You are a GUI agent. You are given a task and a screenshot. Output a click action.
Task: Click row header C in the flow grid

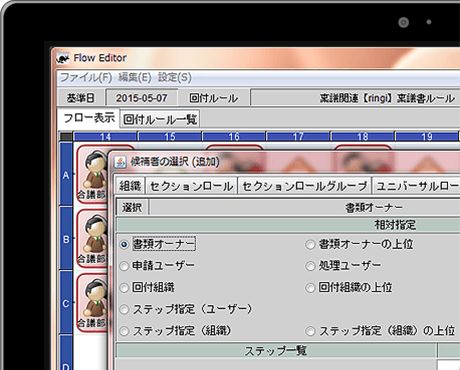[66, 303]
